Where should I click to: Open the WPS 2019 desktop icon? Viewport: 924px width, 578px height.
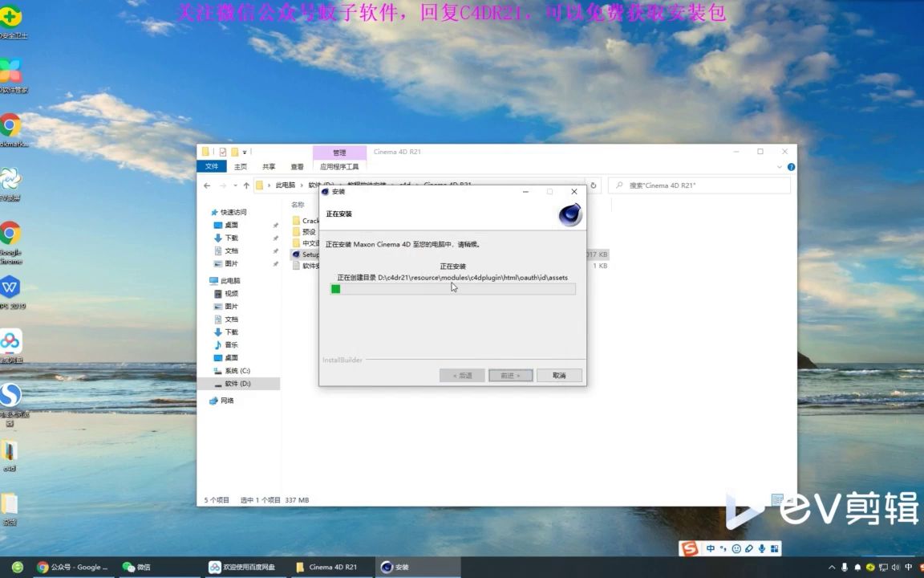tap(12, 292)
